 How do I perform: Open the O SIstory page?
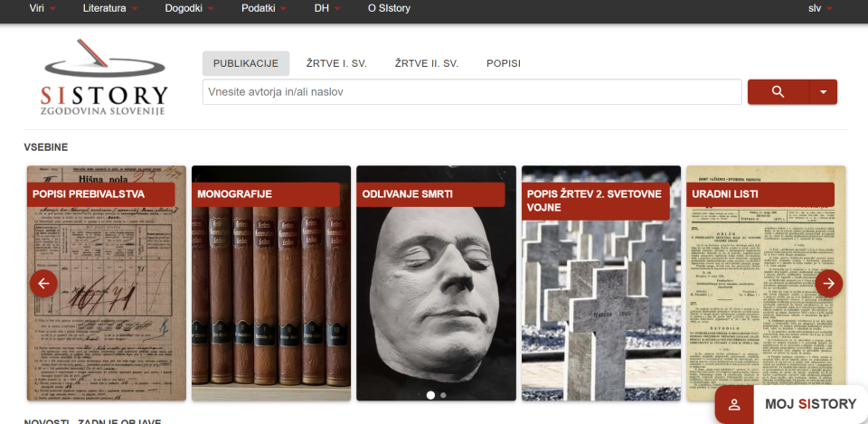(389, 8)
